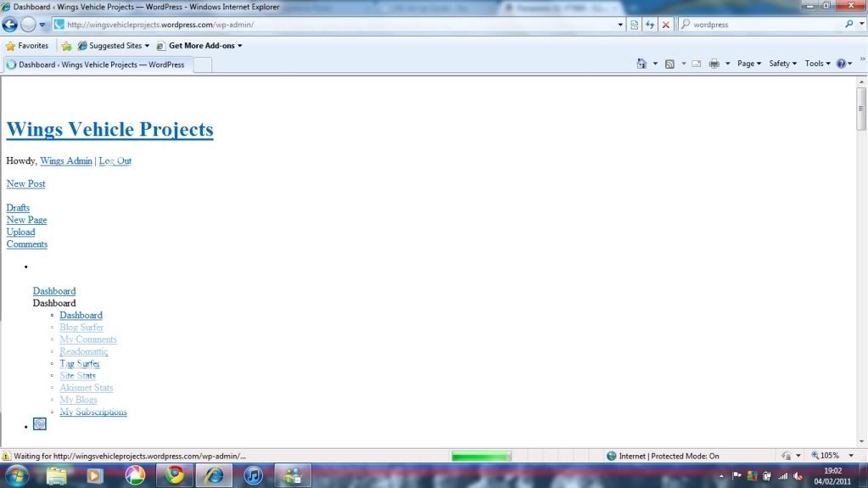The width and height of the screenshot is (868, 488).
Task: Open Google Chrome from the taskbar
Action: (175, 475)
